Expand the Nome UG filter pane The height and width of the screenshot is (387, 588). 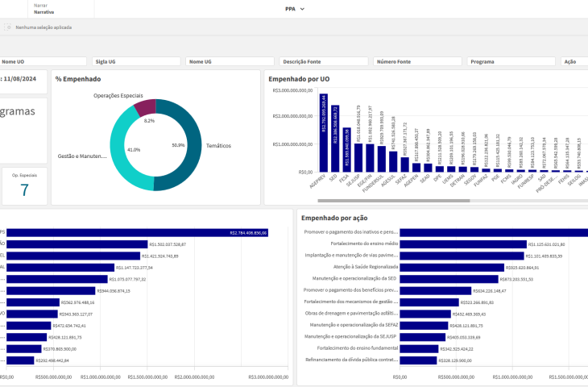229,61
